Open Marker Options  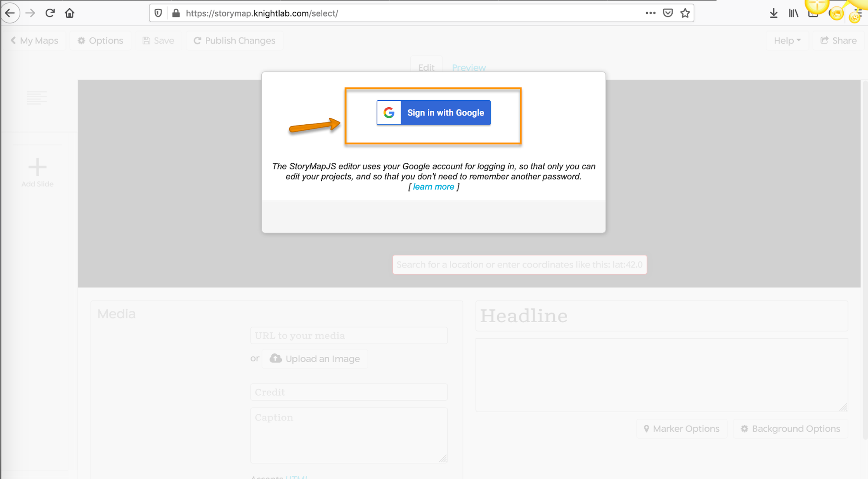[681, 428]
